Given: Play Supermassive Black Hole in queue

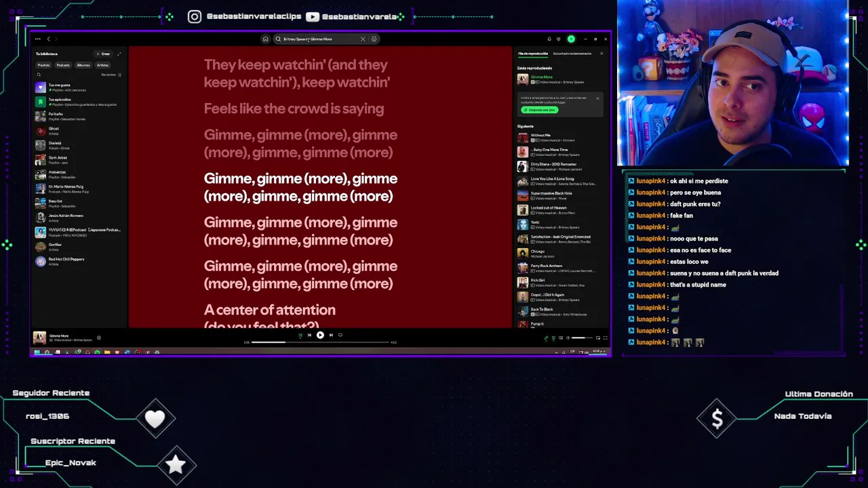Looking at the screenshot, I should (560, 195).
